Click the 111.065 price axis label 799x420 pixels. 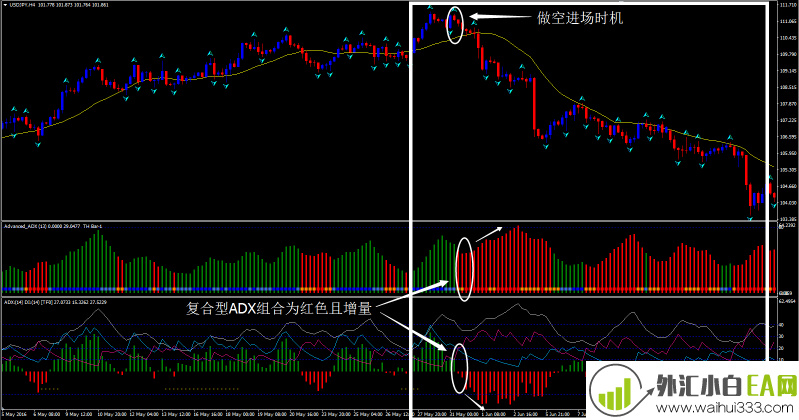coord(788,21)
